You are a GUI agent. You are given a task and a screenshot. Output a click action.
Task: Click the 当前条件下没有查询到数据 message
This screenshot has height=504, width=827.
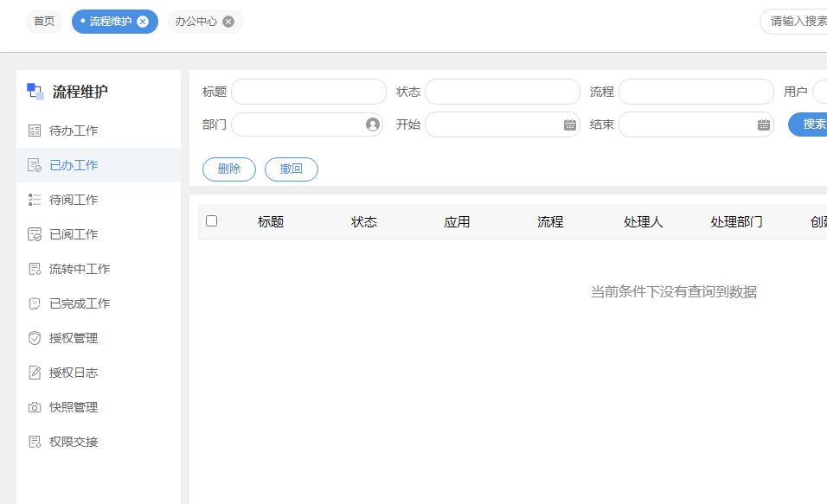pos(674,292)
